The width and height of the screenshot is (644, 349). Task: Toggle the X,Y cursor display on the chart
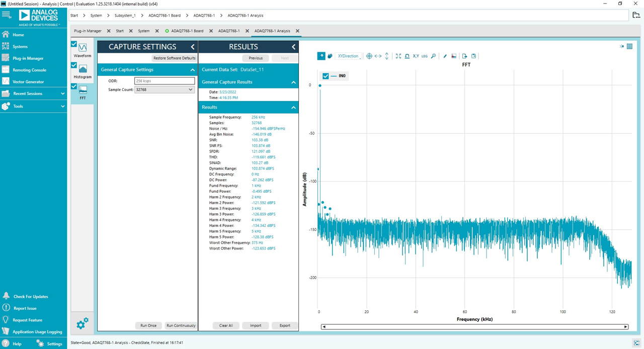416,56
